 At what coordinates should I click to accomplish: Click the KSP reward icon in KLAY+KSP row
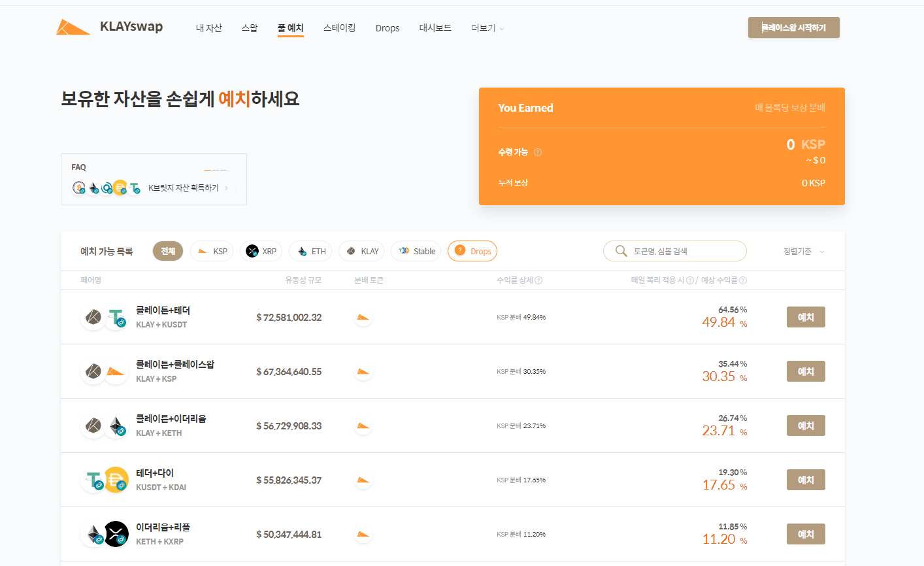363,372
